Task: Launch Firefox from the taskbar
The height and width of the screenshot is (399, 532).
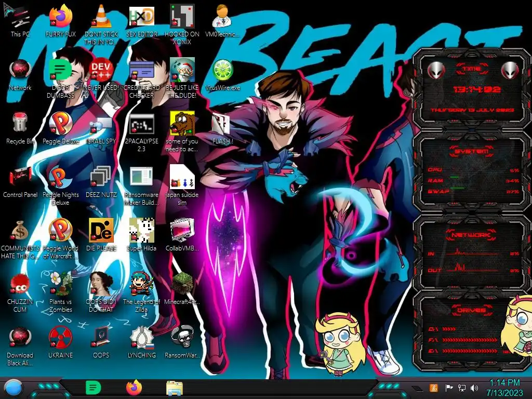Action: click(134, 388)
